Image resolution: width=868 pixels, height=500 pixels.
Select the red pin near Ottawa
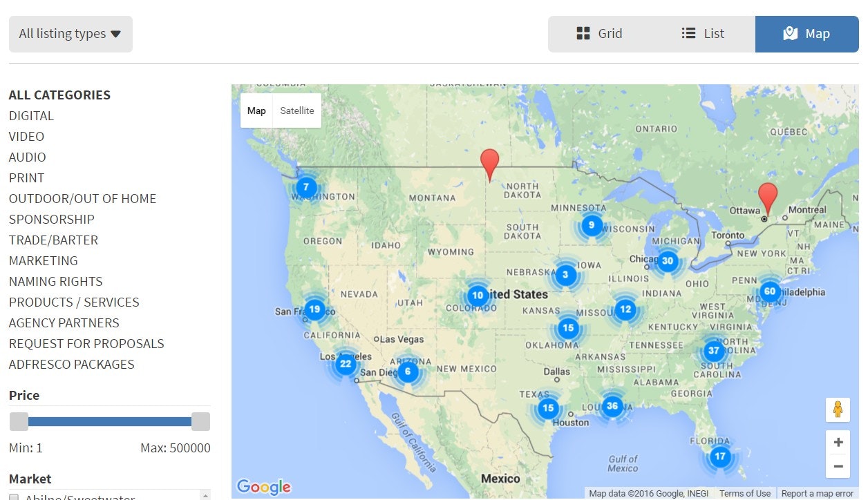[x=767, y=199]
